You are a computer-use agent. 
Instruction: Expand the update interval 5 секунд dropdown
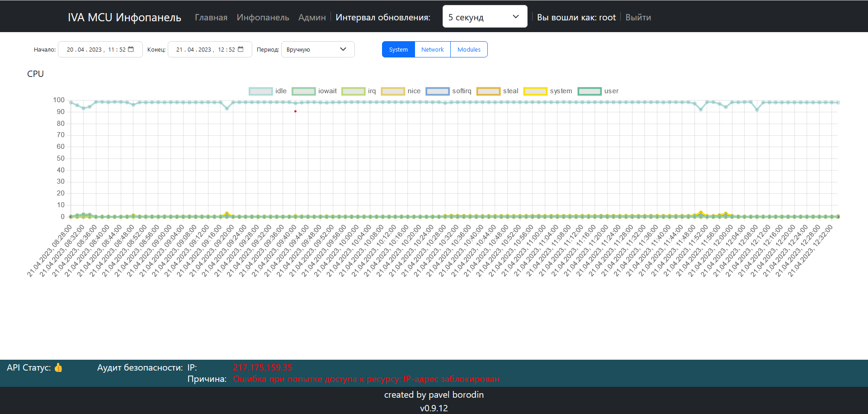485,17
